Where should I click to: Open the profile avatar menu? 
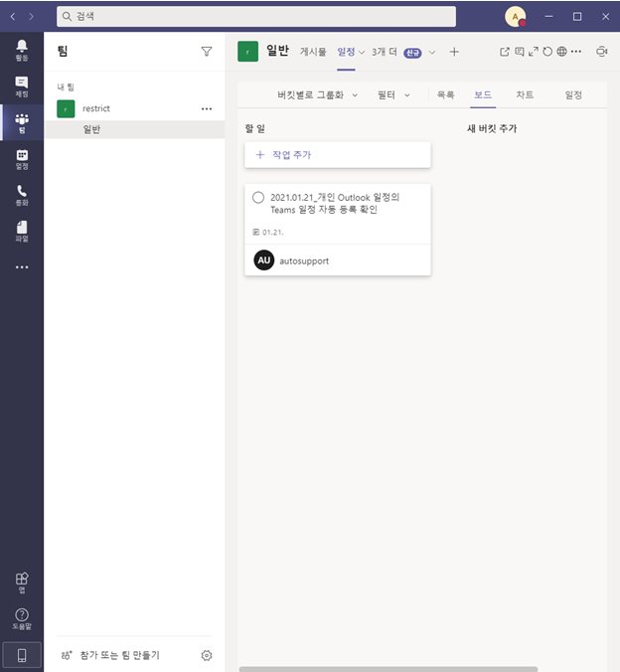[515, 17]
